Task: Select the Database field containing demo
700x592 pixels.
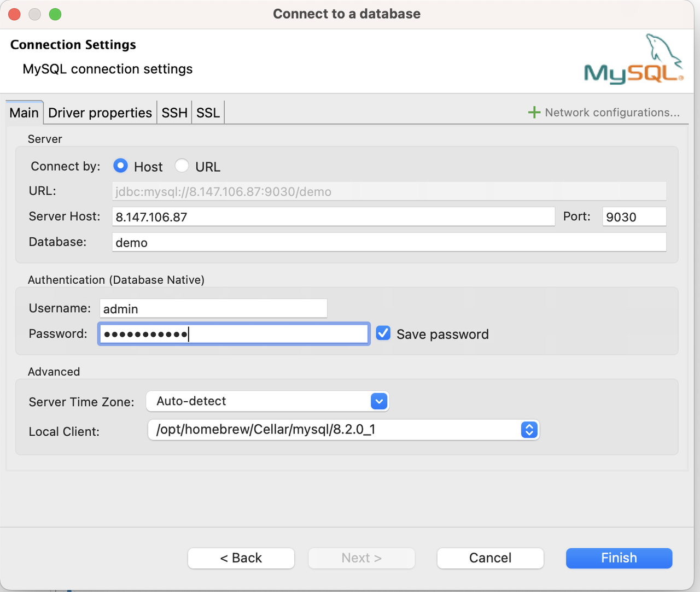Action: point(388,242)
